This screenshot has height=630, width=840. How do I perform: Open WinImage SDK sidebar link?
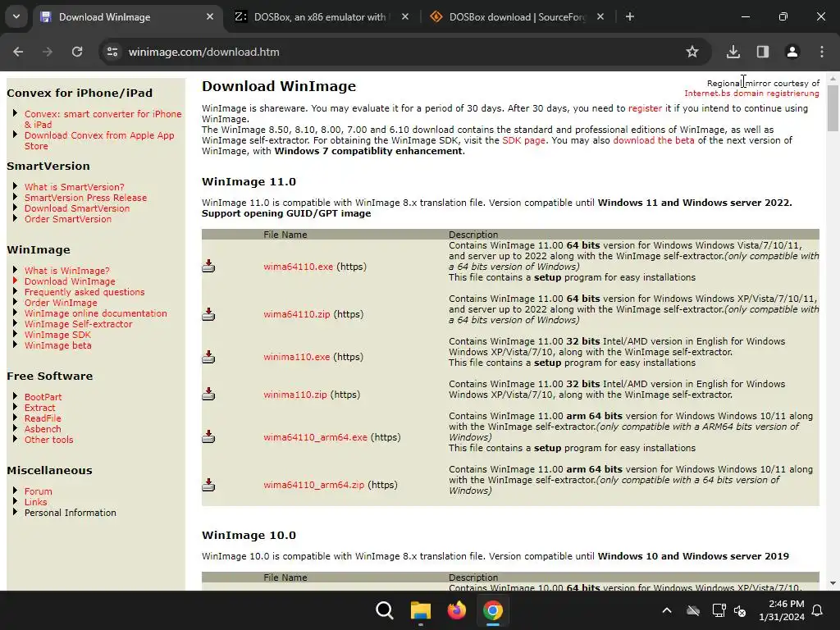point(57,335)
